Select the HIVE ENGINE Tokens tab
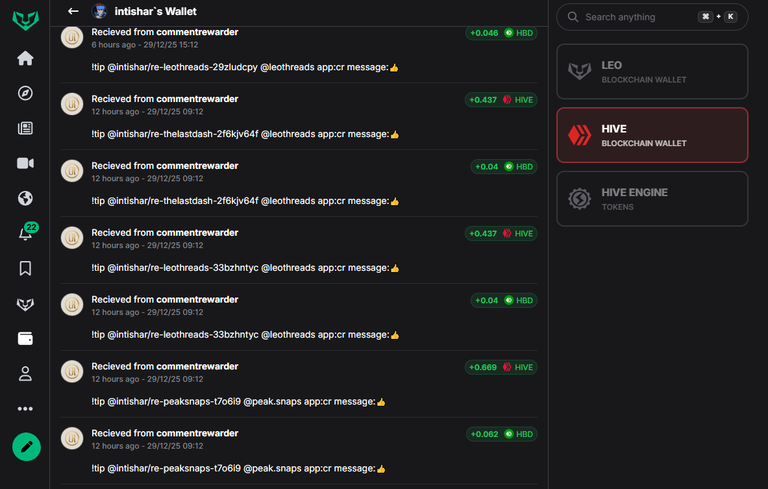The width and height of the screenshot is (768, 489). click(652, 198)
